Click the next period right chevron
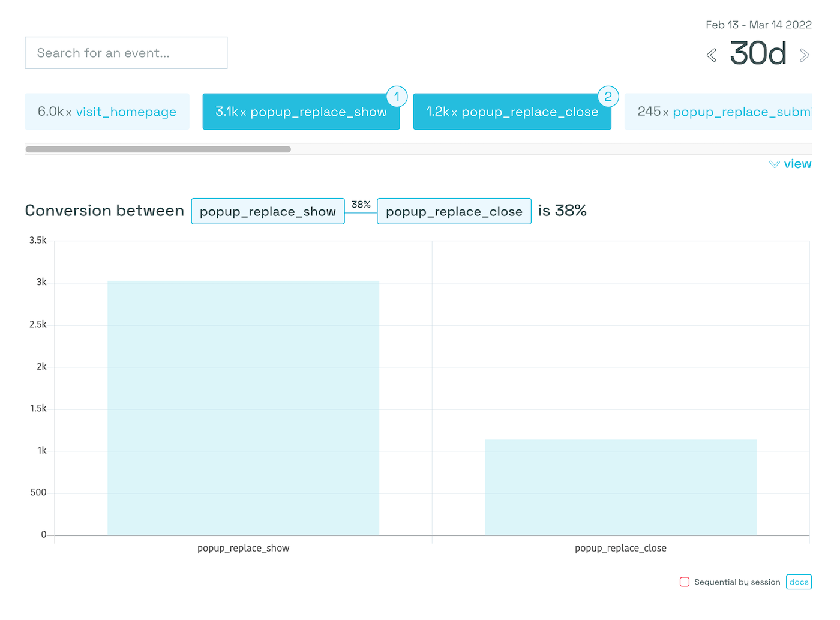Viewport: 840px width, 620px height. tap(805, 56)
